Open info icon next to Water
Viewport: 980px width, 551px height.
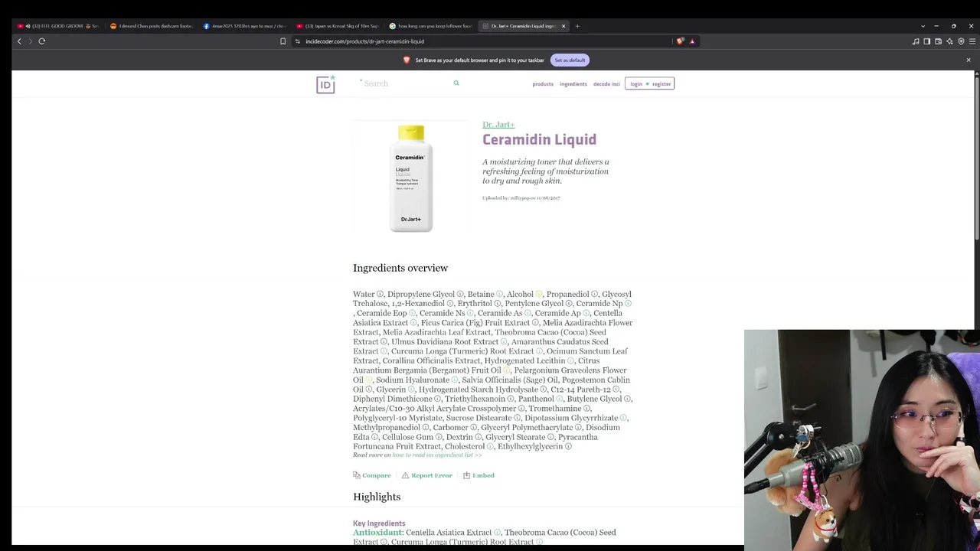point(380,295)
